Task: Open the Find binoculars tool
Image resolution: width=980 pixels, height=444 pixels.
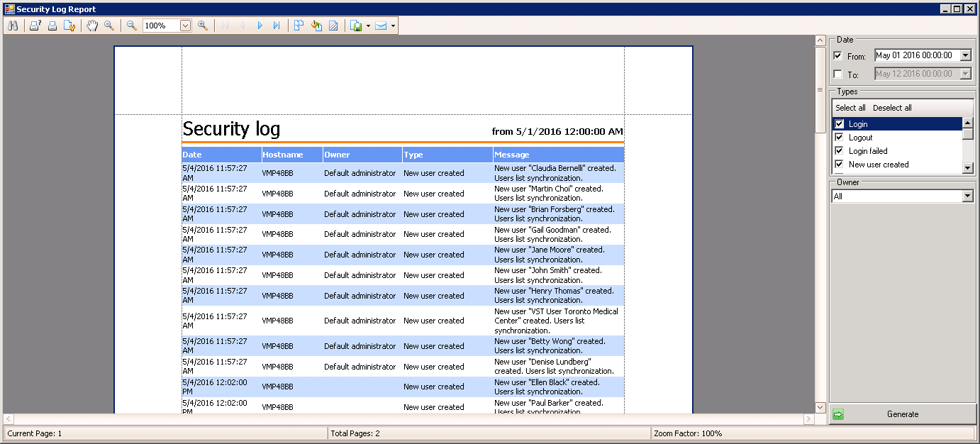Action: click(13, 26)
